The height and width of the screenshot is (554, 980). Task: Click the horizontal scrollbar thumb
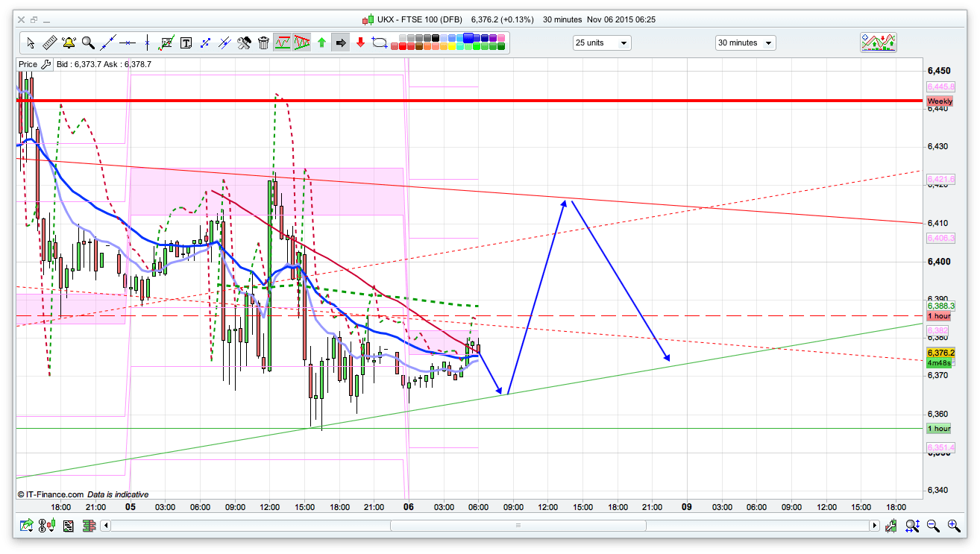[518, 526]
